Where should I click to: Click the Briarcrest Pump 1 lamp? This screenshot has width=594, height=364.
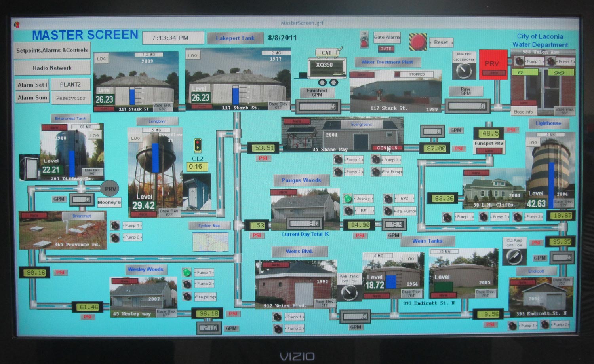(115, 226)
